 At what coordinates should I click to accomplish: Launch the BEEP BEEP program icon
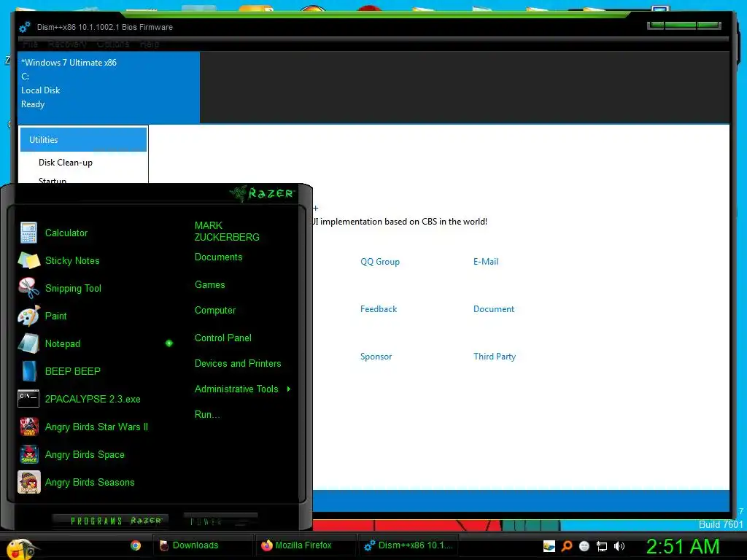click(x=28, y=371)
